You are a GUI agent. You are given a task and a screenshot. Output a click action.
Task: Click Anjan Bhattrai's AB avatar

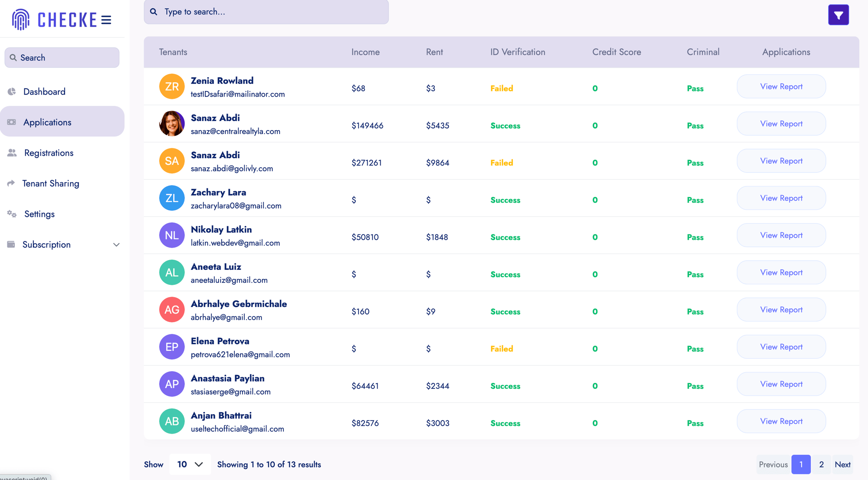[172, 421]
